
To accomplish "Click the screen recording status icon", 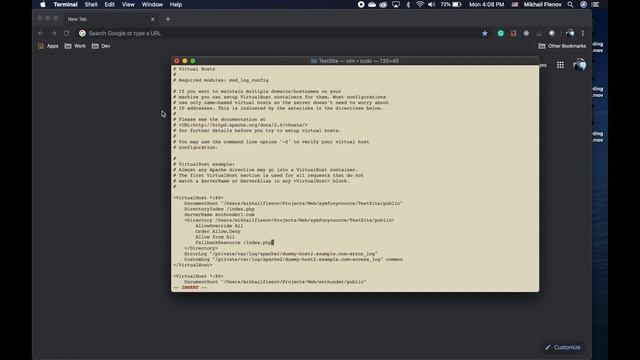I will [361, 4].
